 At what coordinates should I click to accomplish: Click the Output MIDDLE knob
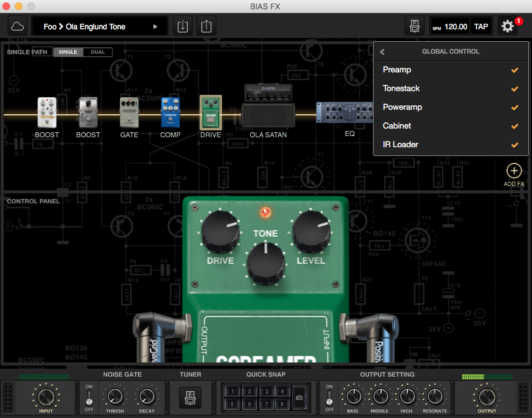click(380, 396)
